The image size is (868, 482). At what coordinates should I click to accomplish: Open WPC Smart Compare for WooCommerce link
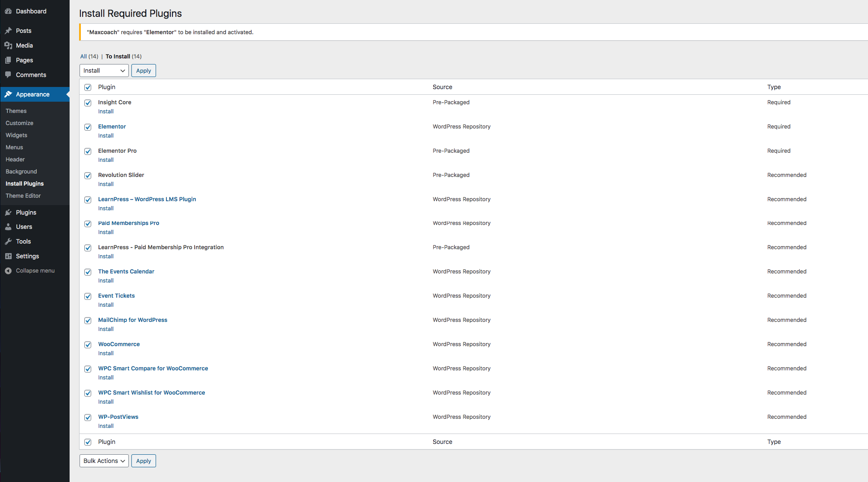click(x=153, y=368)
